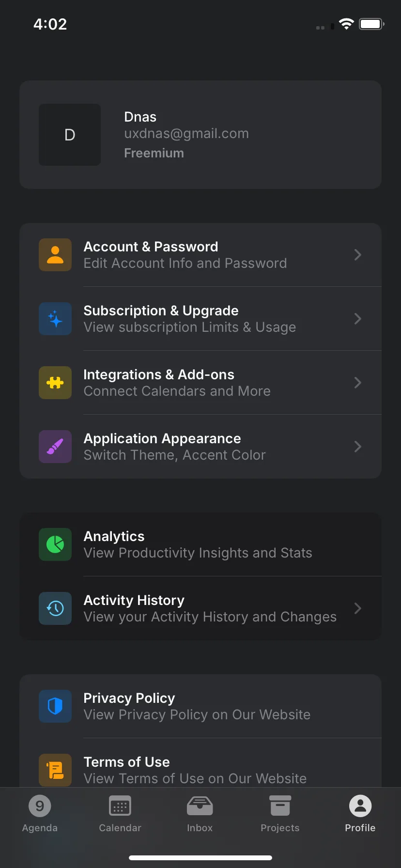Tap the blue shield Privacy Policy icon

click(x=55, y=706)
